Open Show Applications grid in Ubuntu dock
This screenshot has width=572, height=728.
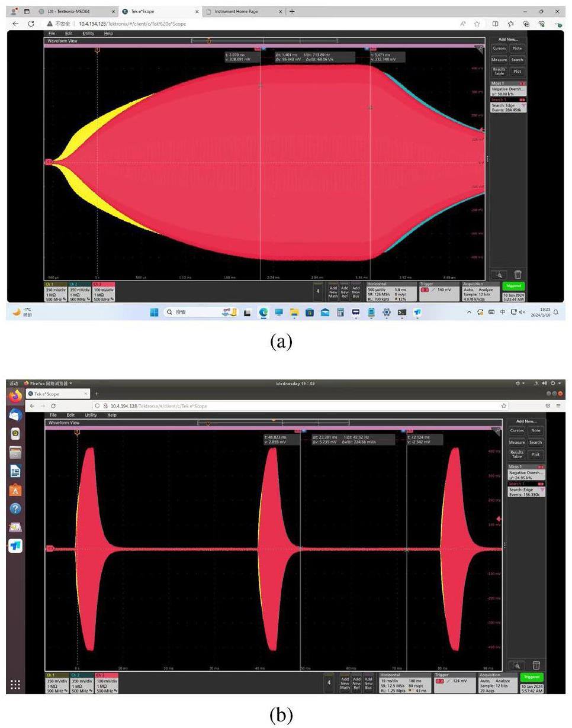15,685
